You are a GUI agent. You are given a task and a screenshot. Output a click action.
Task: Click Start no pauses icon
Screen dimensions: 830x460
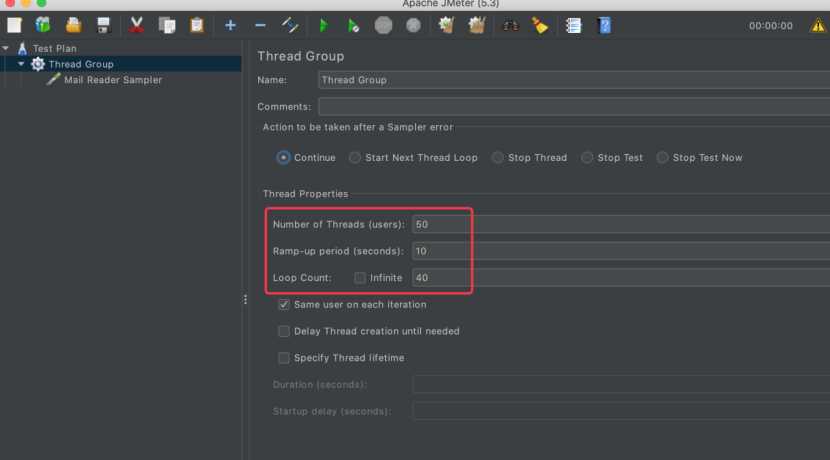pos(353,25)
